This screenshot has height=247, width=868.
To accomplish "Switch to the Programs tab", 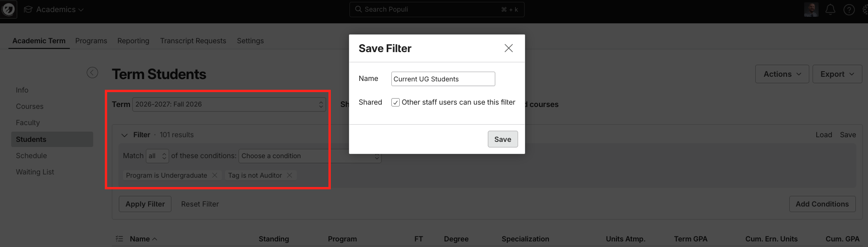I will click(x=91, y=41).
